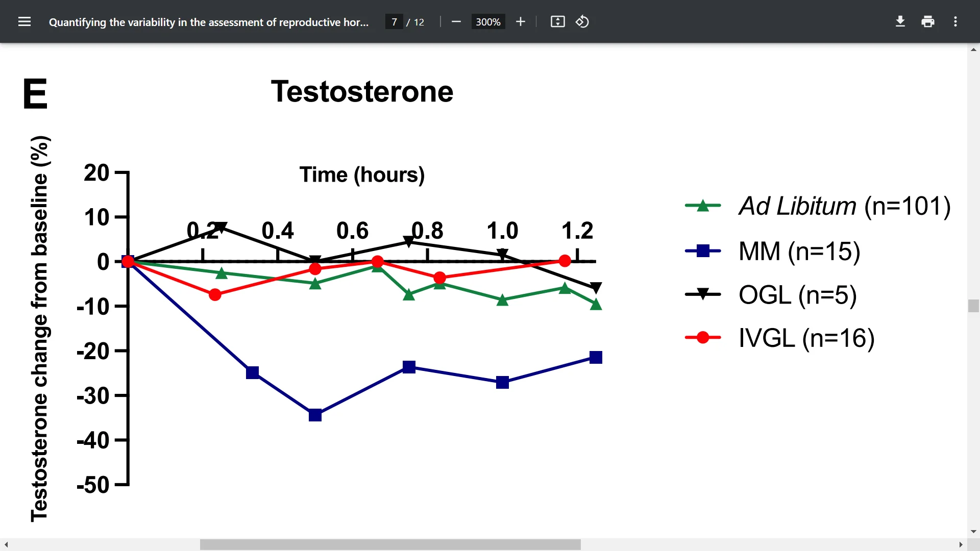The height and width of the screenshot is (551, 980).
Task: Select the zoom level value 300%
Action: [487, 21]
